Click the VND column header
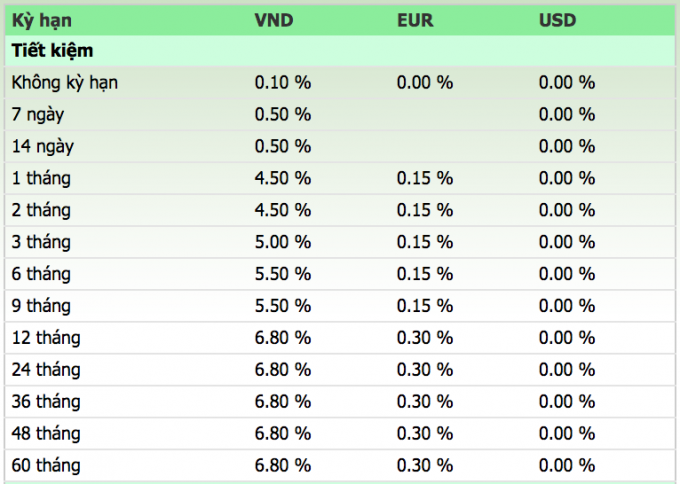 [x=274, y=20]
